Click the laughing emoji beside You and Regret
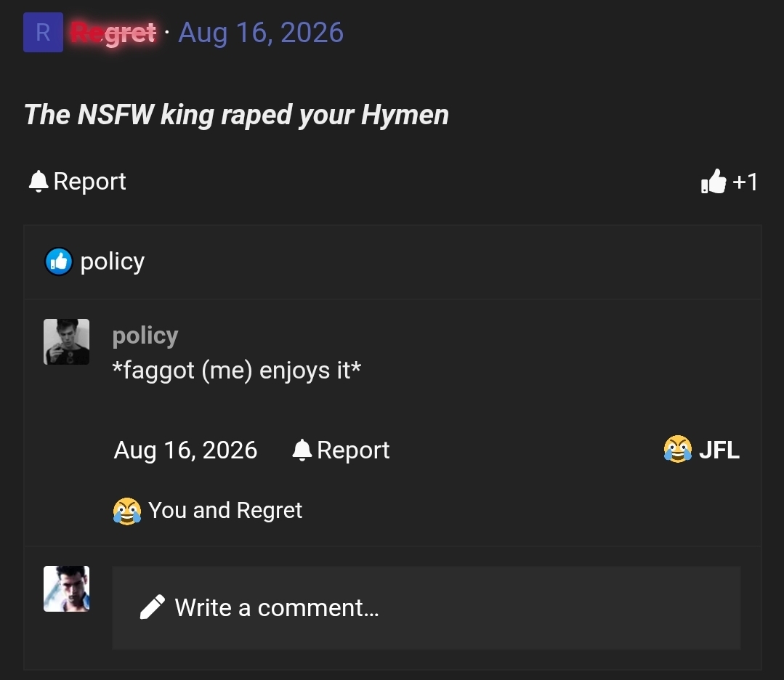The height and width of the screenshot is (680, 784). coord(127,511)
